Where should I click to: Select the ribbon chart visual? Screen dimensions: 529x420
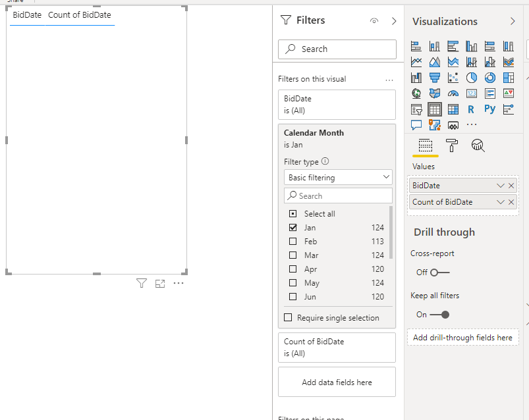click(509, 62)
